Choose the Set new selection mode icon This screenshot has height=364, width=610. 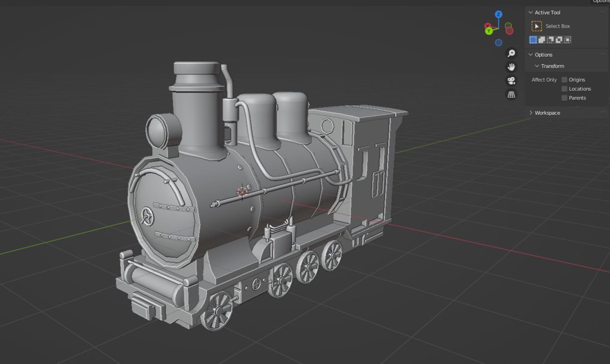[x=533, y=40]
